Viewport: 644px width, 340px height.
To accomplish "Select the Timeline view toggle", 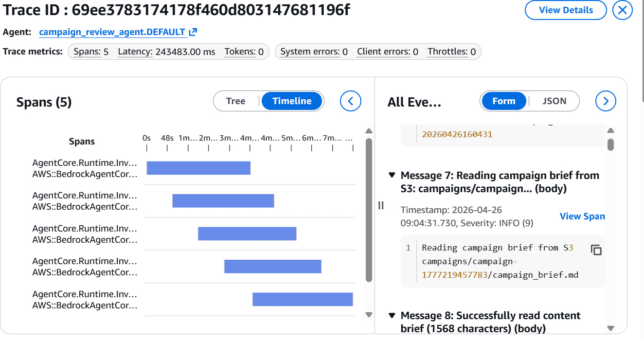I will 292,101.
